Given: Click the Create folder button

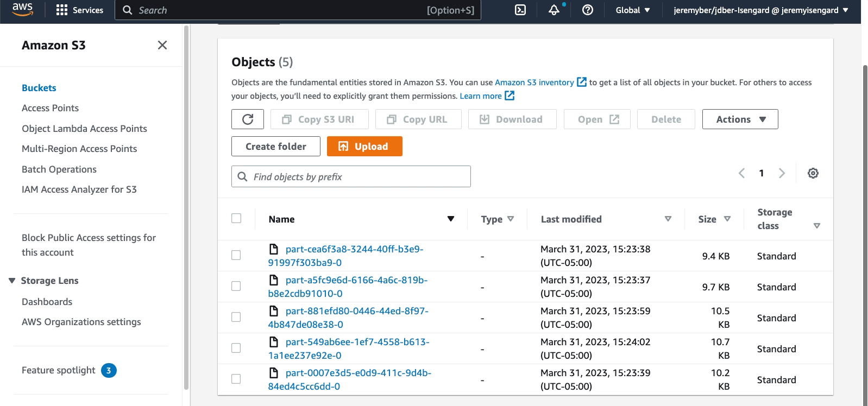Looking at the screenshot, I should click(x=276, y=147).
